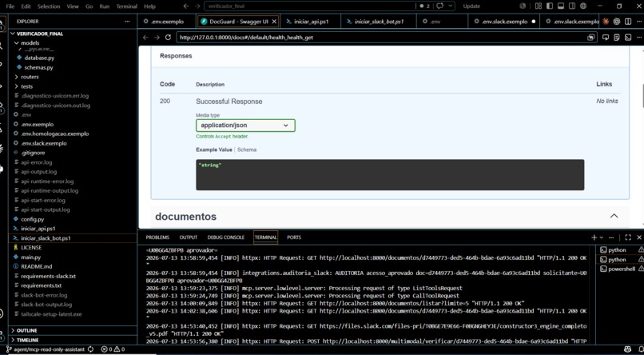Toggle the primary side bar layout icon

coord(550,6)
